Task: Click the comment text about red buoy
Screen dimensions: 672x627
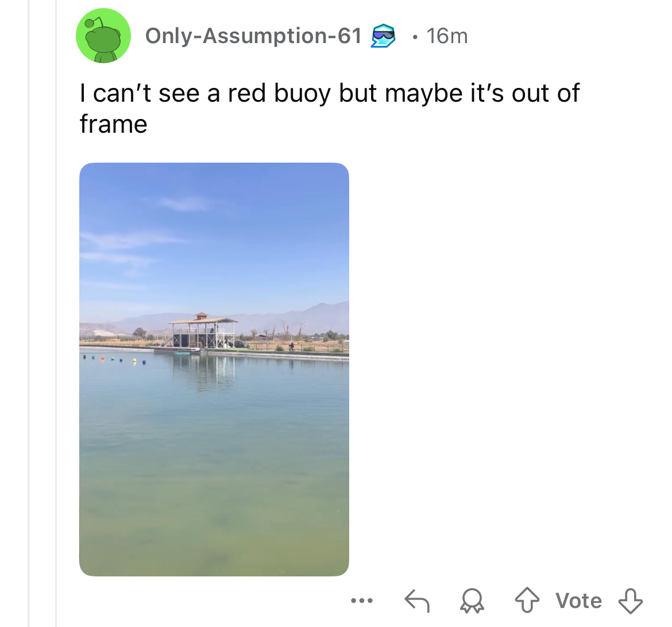Action: [x=329, y=109]
